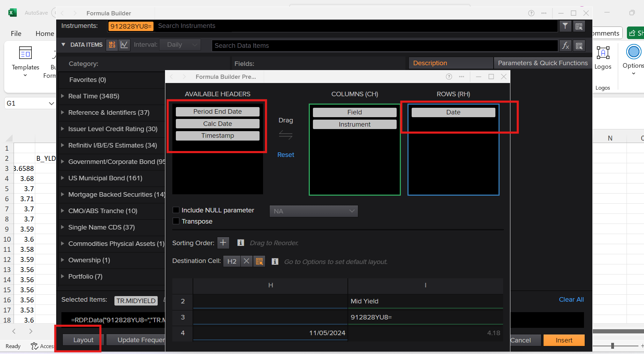Screen dimensions: 644x354
Task: Show the Destination Cell info icon
Action: click(275, 262)
